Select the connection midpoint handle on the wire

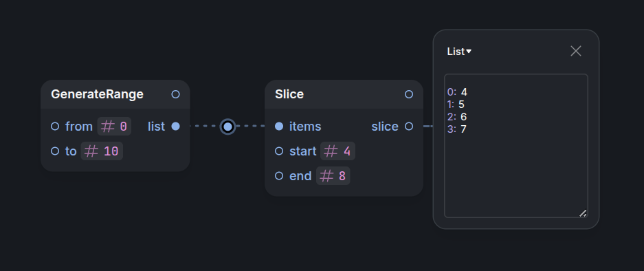tap(227, 127)
